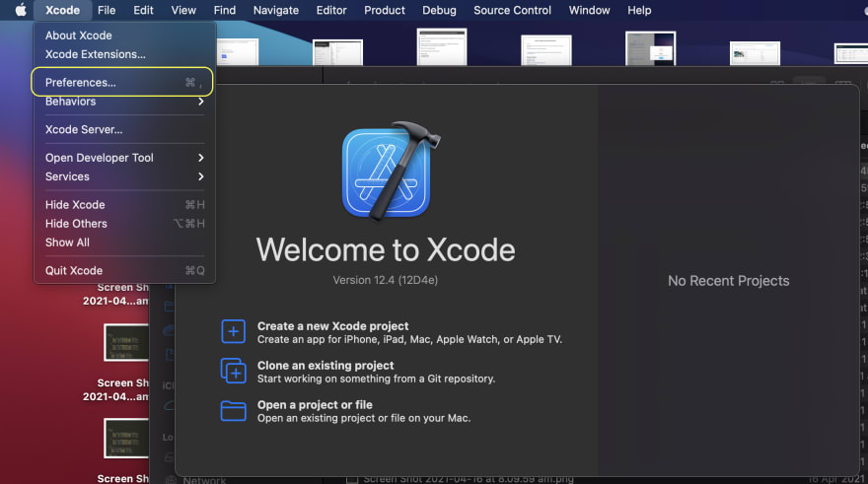
Task: Choose Show All
Action: point(124,242)
